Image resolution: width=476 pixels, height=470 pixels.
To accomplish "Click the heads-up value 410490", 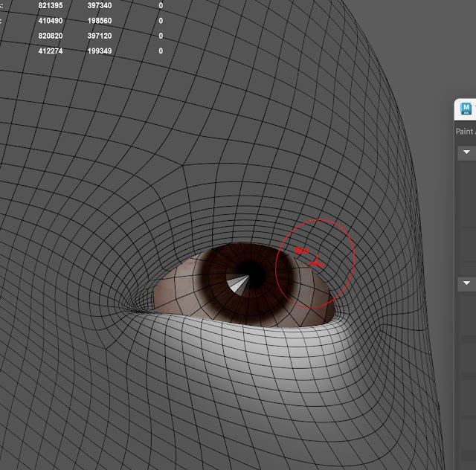I will click(x=51, y=21).
